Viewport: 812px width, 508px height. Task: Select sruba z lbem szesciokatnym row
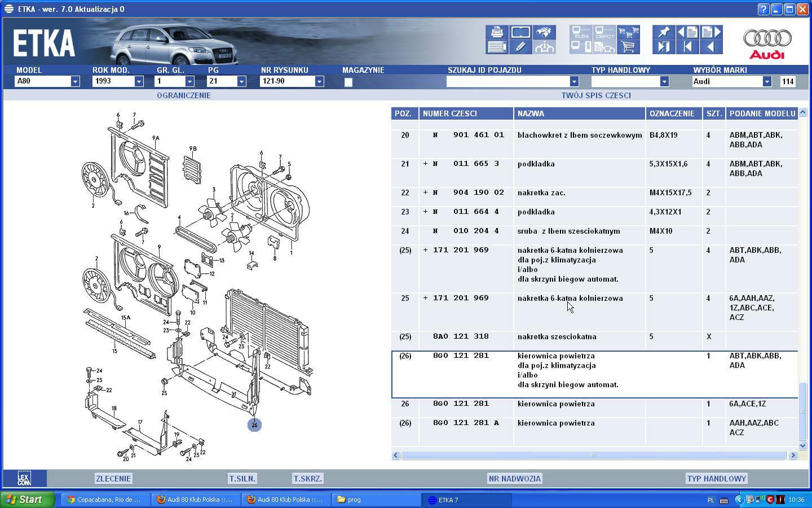(x=595, y=235)
